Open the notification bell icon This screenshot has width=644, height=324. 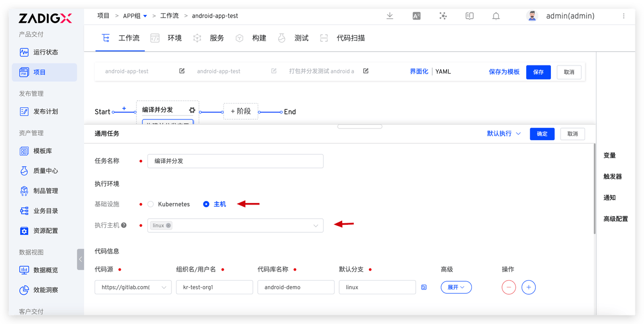pos(496,16)
